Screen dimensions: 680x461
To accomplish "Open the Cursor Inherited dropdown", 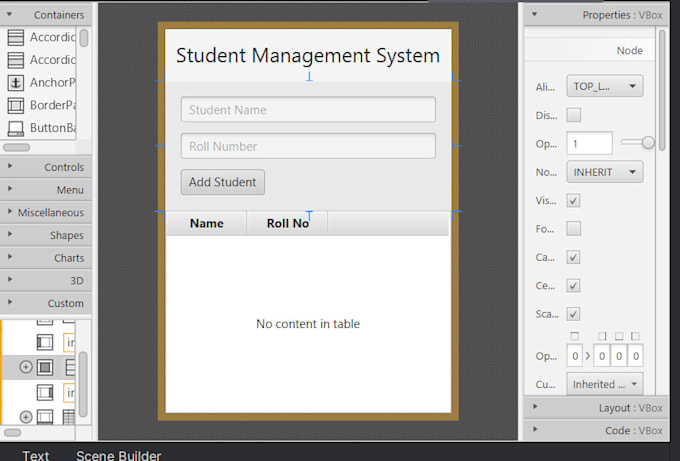I will tap(605, 384).
